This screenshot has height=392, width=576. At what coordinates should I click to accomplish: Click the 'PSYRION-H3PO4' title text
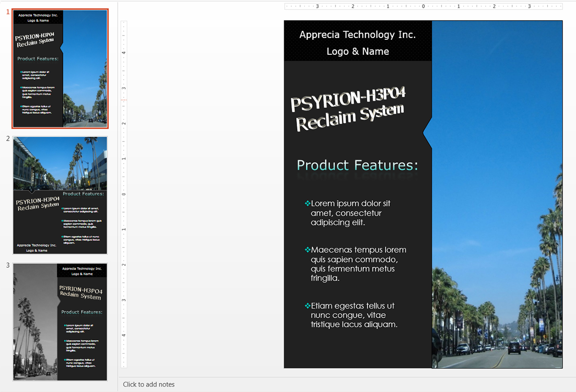click(x=348, y=99)
